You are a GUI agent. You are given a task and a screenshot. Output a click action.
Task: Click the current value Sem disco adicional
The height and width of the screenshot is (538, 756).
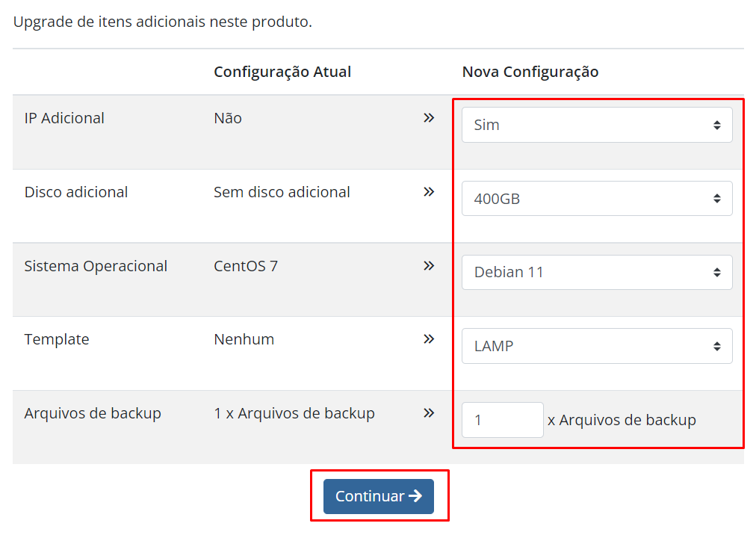(x=282, y=192)
